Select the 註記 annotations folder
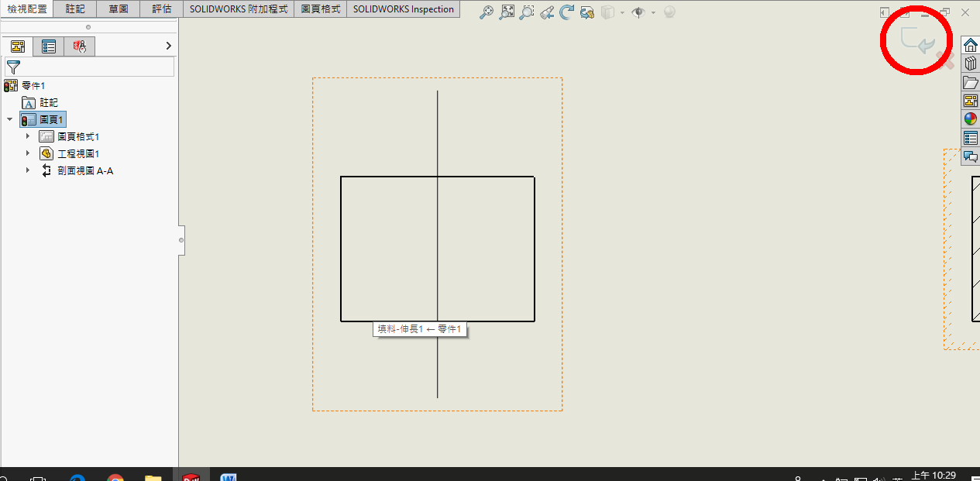The image size is (980, 481). 40,102
